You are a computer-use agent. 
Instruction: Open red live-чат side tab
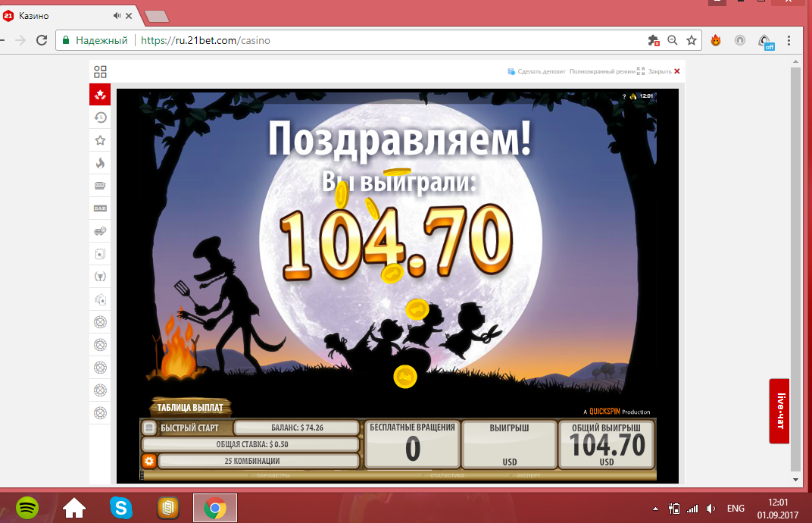779,411
